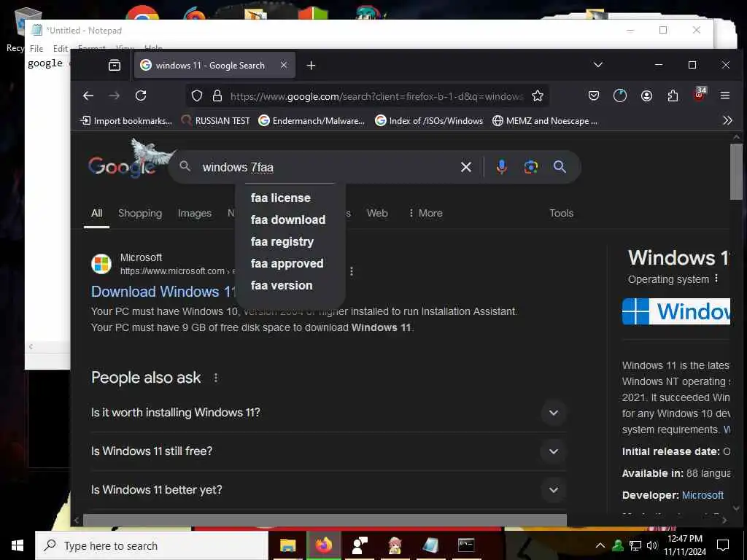Open terminal window taskbar icon

(466, 545)
